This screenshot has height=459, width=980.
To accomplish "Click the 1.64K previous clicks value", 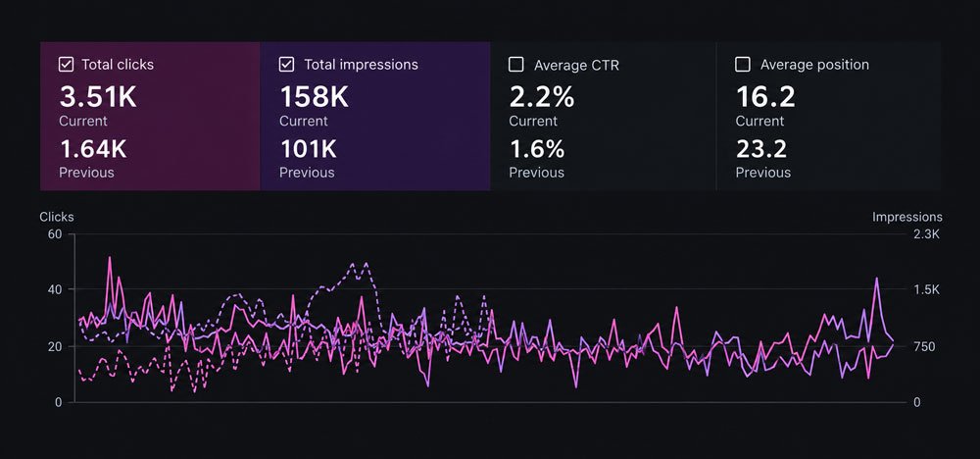I will click(93, 149).
